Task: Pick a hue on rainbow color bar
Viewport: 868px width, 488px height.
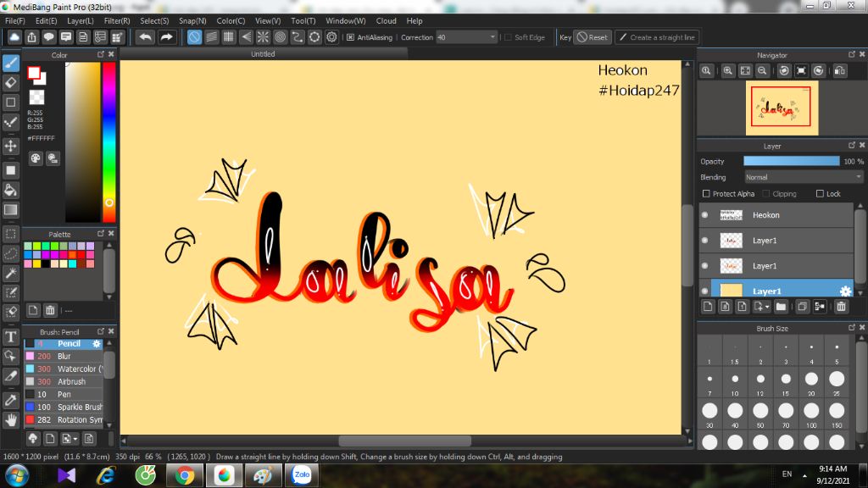Action: pos(109,141)
